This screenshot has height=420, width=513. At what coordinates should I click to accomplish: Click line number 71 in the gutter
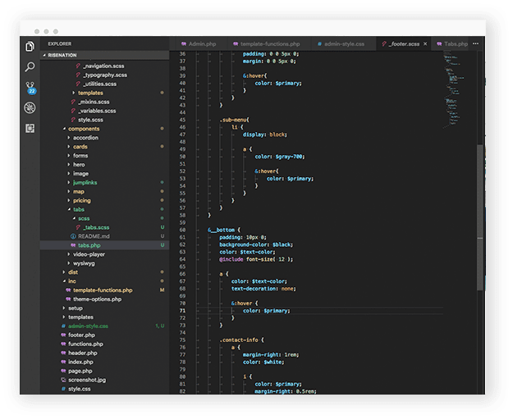(x=182, y=311)
